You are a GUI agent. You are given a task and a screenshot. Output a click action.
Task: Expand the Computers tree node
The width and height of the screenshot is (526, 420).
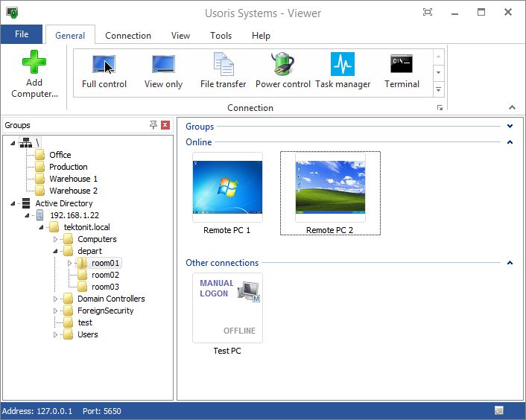(55, 239)
